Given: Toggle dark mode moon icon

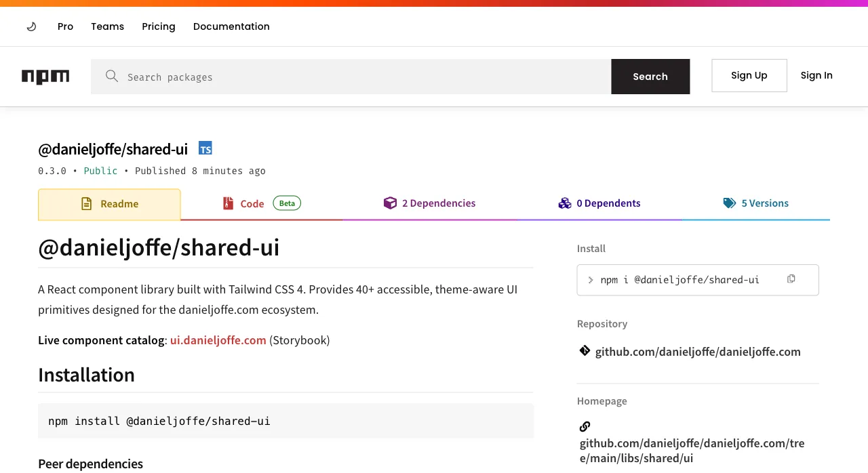Looking at the screenshot, I should pyautogui.click(x=31, y=26).
